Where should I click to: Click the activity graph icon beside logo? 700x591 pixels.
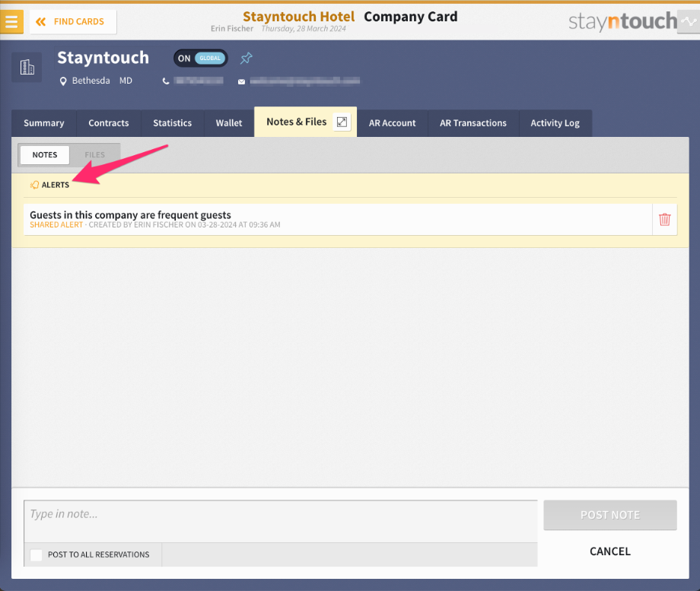(x=689, y=21)
